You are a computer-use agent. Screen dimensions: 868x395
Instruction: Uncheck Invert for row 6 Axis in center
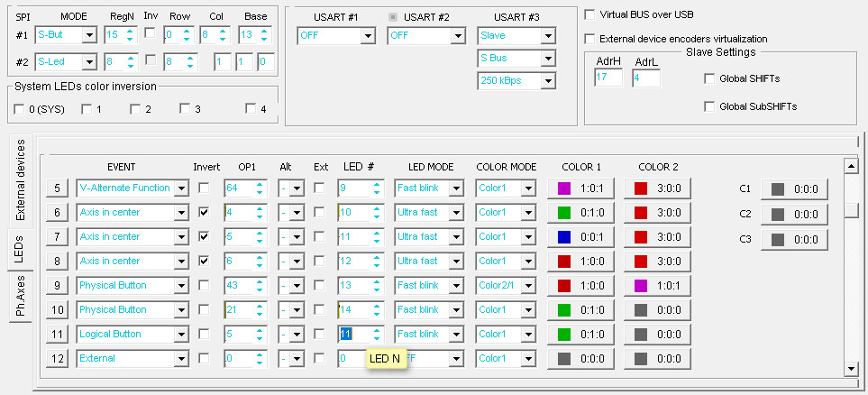point(204,212)
